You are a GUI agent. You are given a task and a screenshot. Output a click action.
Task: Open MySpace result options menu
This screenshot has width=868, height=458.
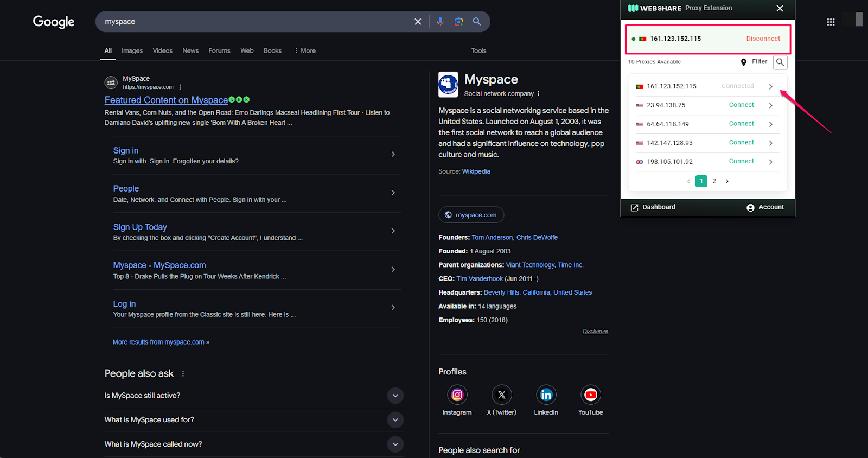180,87
